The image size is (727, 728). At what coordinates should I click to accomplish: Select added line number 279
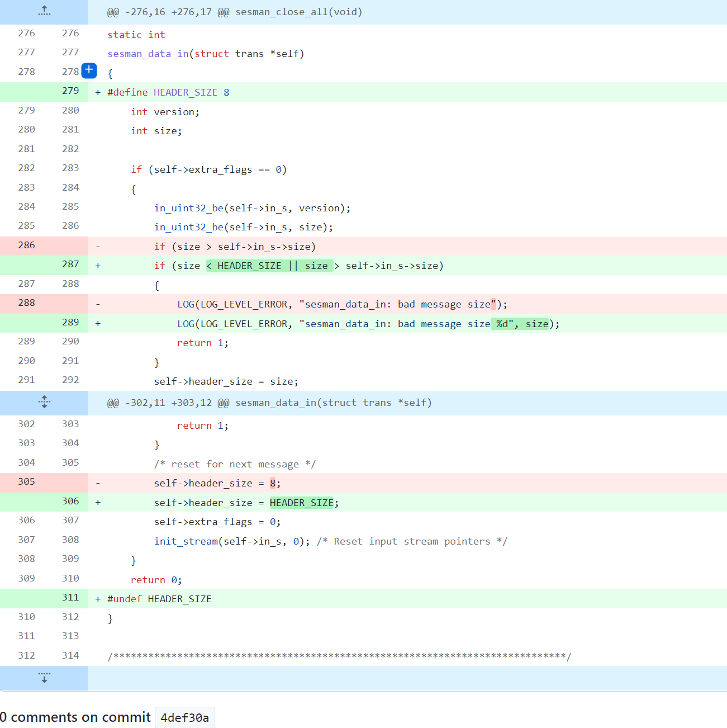click(70, 91)
